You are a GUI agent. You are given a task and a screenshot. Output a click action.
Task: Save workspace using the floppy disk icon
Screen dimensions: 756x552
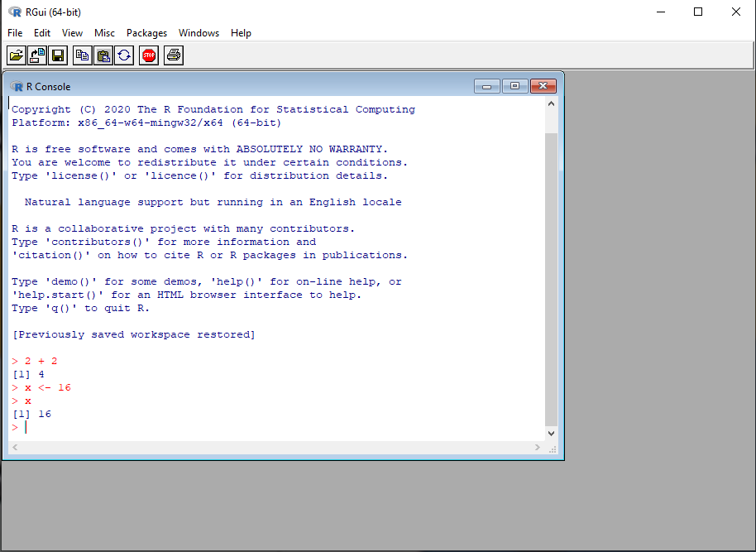point(58,55)
